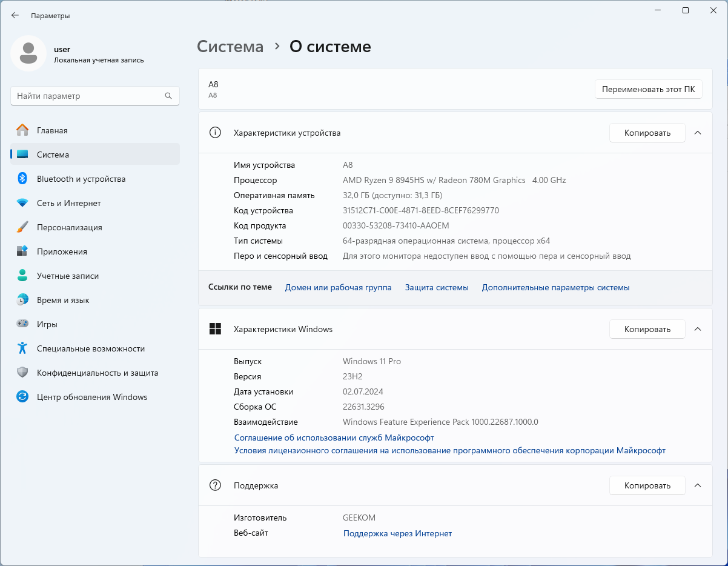The height and width of the screenshot is (566, 728).
Task: Click the Bluetooth icon in sidebar
Action: pyautogui.click(x=22, y=179)
